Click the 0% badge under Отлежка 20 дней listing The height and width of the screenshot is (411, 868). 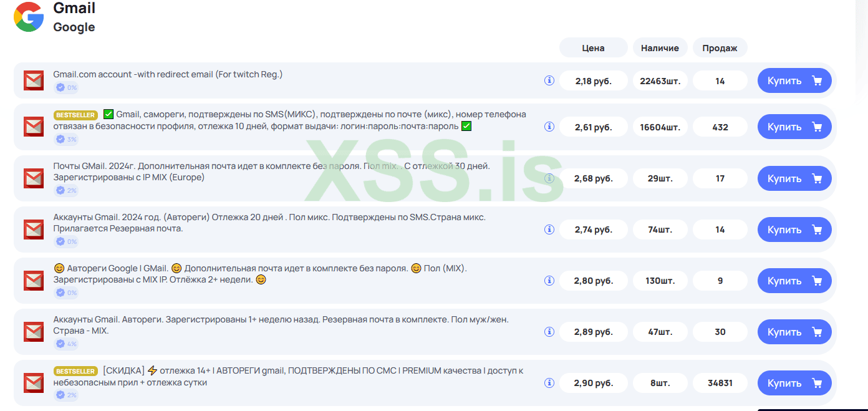(x=66, y=242)
